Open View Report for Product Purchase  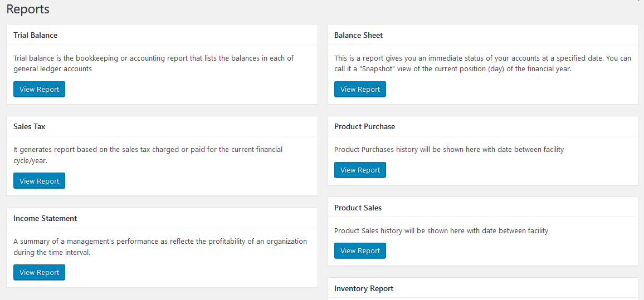pos(360,170)
